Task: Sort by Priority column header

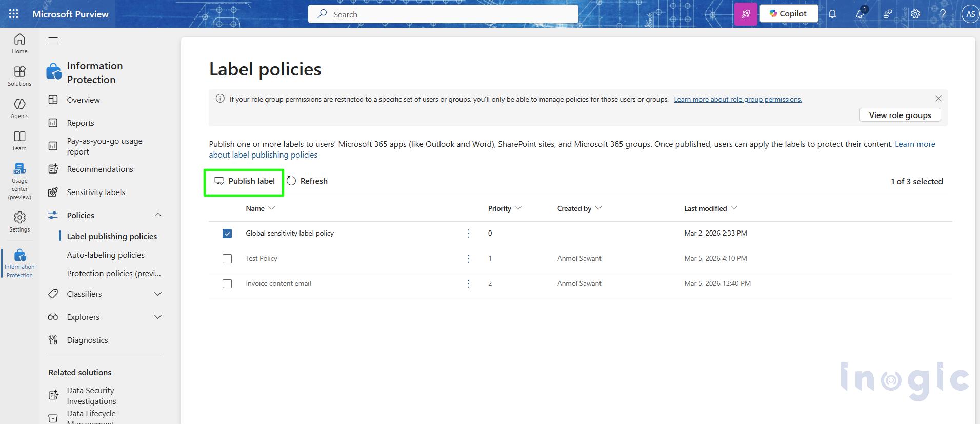Action: click(x=505, y=208)
